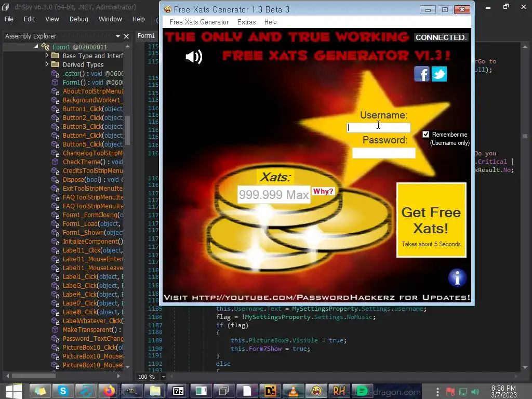Click Assembly Explorer scroll-down arrow

tap(128, 367)
